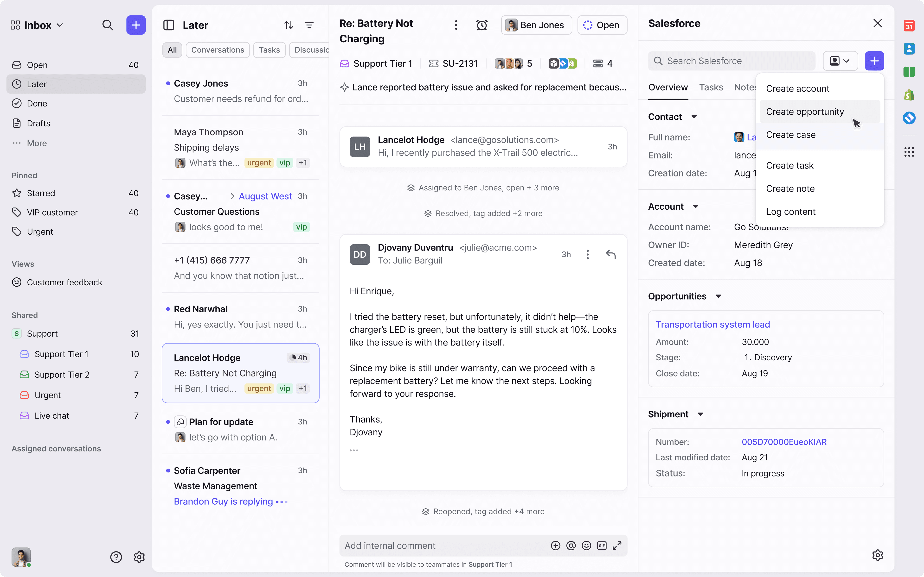
Task: Open the Shopify app in the right rail
Action: click(x=909, y=95)
